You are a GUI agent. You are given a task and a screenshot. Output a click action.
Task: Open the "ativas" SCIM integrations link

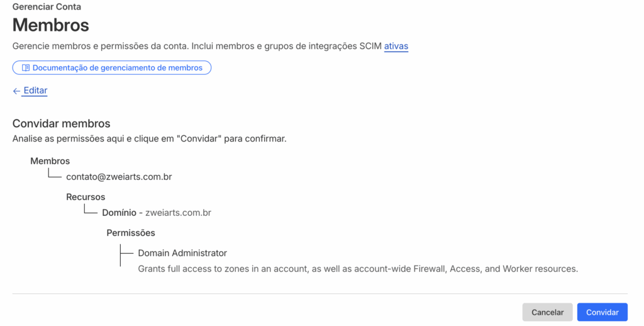(x=396, y=46)
